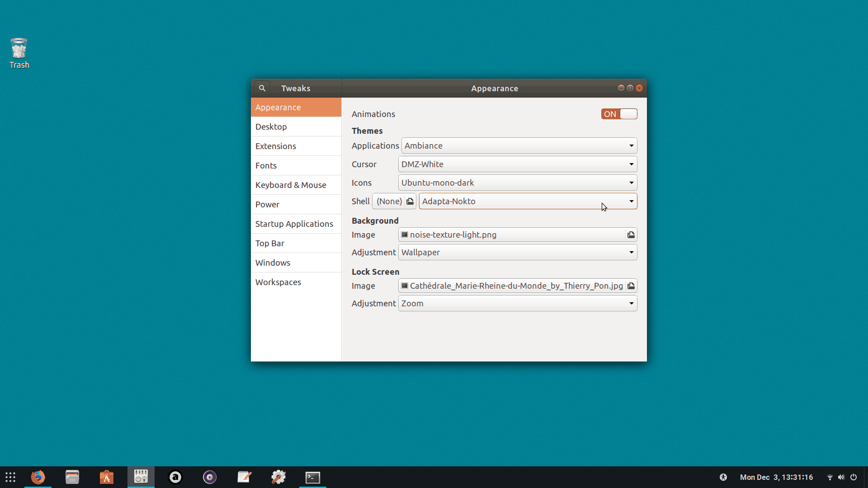Click the Wi-Fi indicator in the system tray
868x488 pixels.
coord(830,477)
